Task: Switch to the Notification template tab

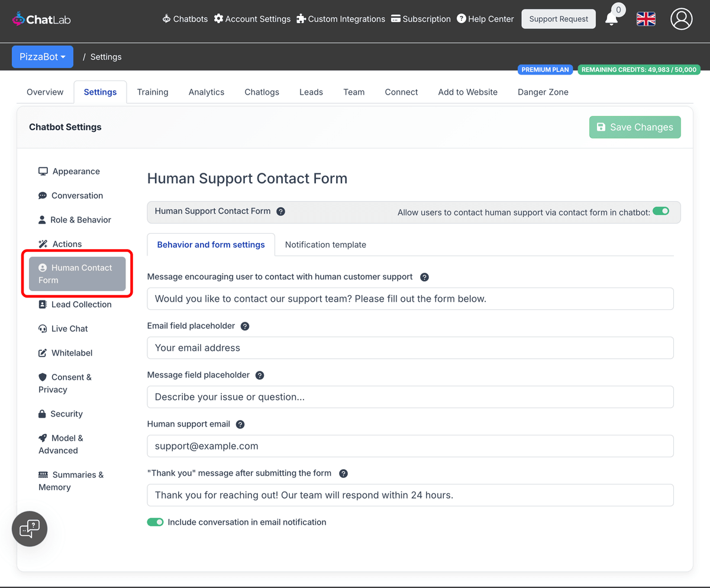Action: (325, 244)
